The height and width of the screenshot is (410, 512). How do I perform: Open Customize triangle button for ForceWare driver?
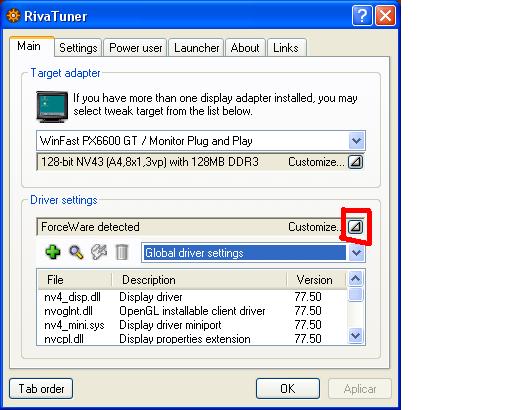pyautogui.click(x=355, y=227)
